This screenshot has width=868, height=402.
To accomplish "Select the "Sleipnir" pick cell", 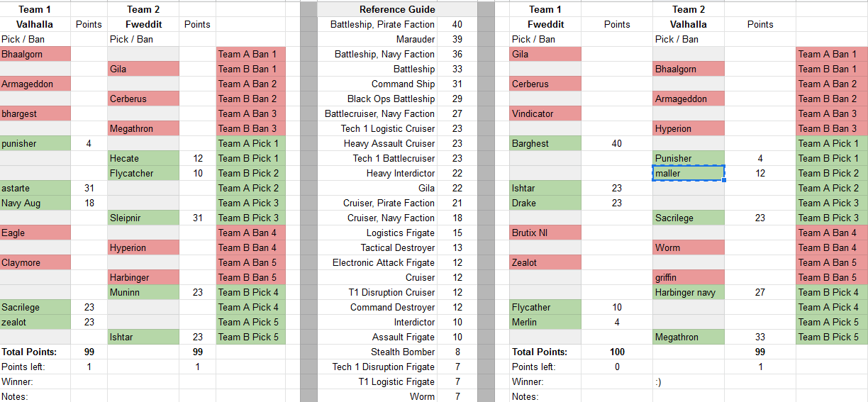I will click(x=143, y=218).
